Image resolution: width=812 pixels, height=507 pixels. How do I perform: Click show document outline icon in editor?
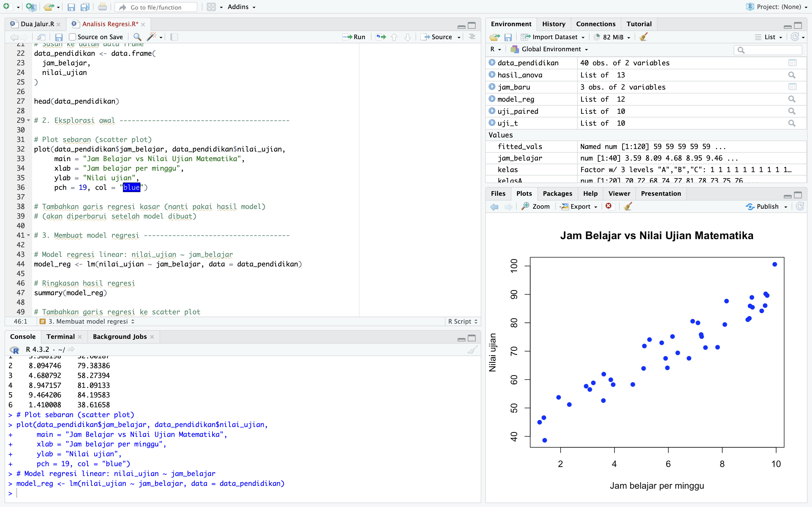(472, 37)
